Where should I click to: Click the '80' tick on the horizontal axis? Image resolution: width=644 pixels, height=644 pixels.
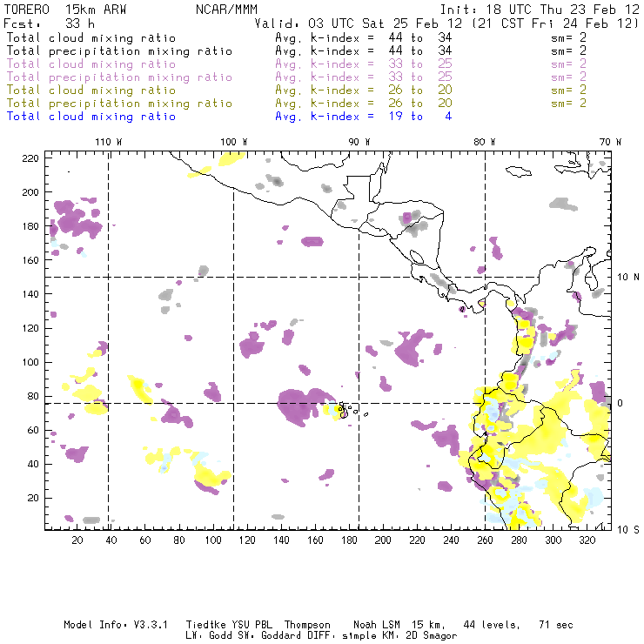click(179, 540)
